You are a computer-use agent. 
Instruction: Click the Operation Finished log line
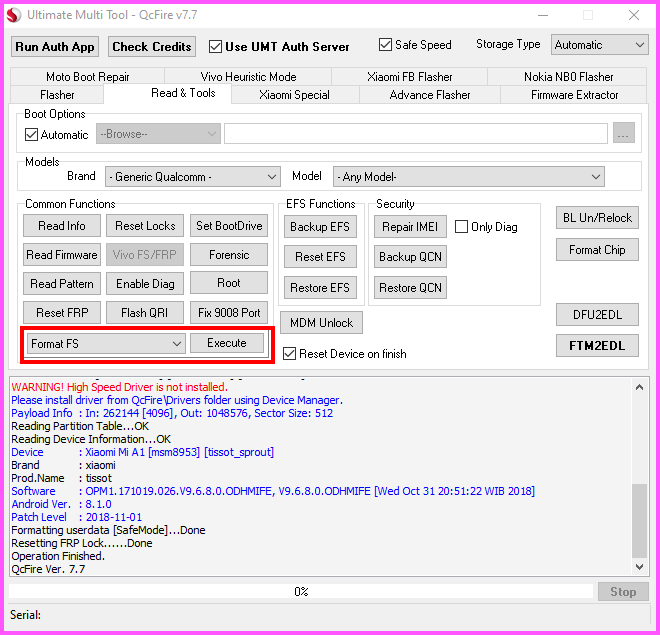pyautogui.click(x=58, y=556)
